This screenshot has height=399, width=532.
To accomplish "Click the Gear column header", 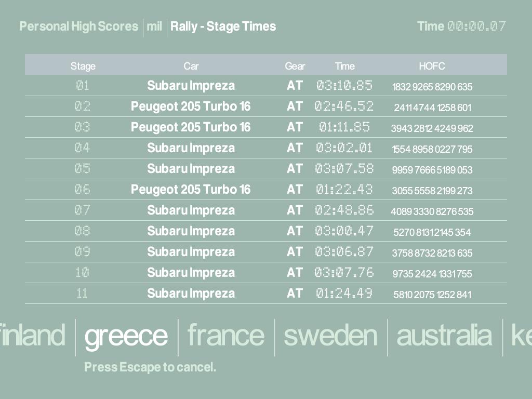I will (x=295, y=66).
